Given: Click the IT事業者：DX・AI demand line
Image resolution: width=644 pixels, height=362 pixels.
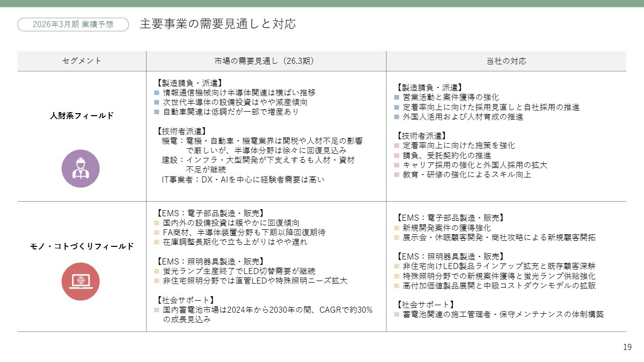Looking at the screenshot, I should 243,179.
